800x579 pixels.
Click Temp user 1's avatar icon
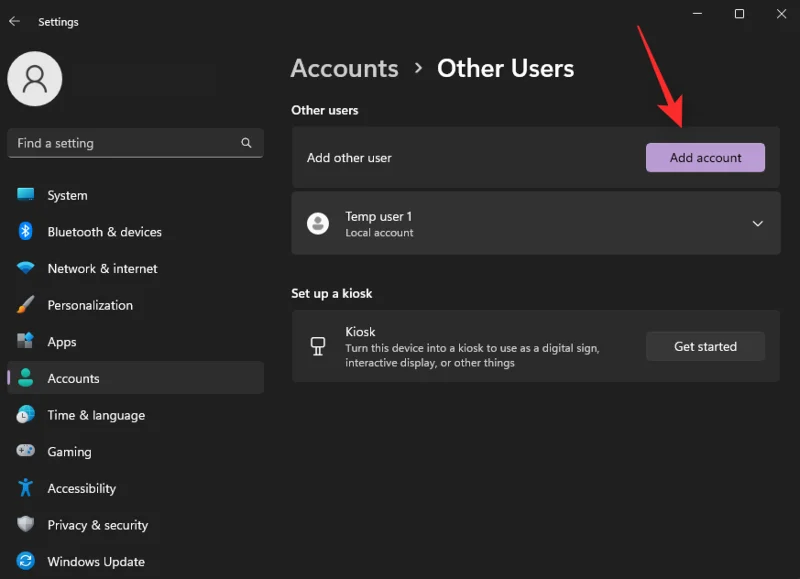(317, 223)
